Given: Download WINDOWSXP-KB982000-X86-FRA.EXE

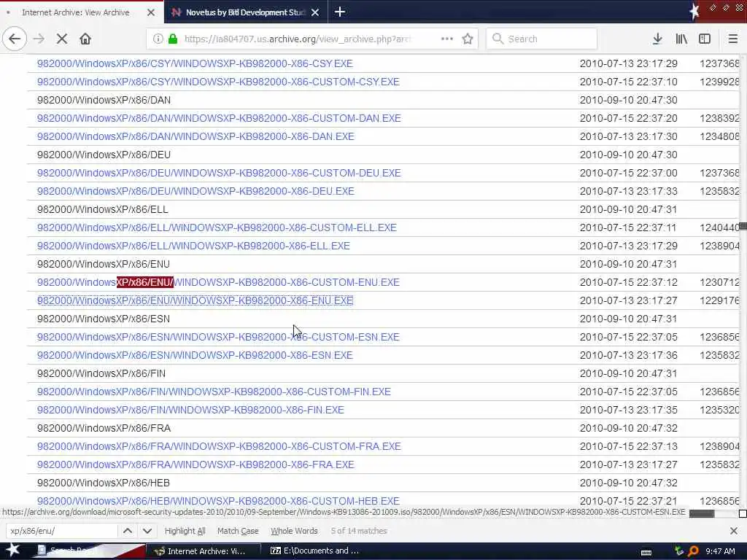Looking at the screenshot, I should [x=196, y=464].
